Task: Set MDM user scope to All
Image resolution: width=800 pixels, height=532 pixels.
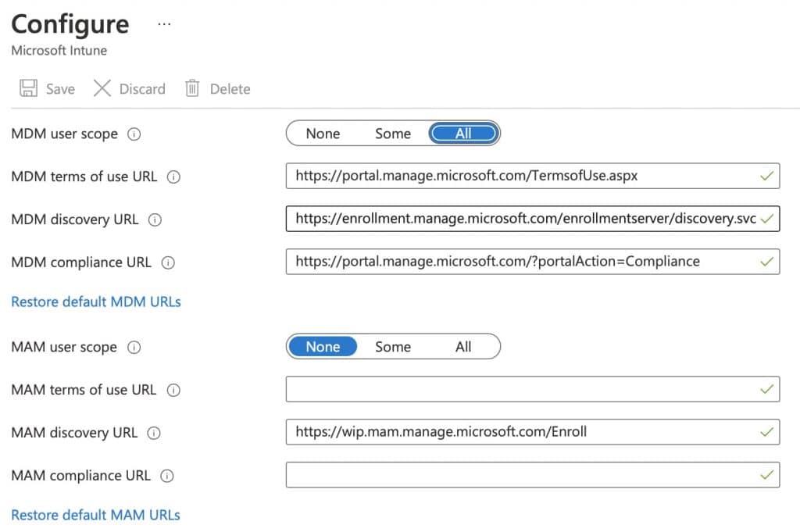Action: point(463,134)
